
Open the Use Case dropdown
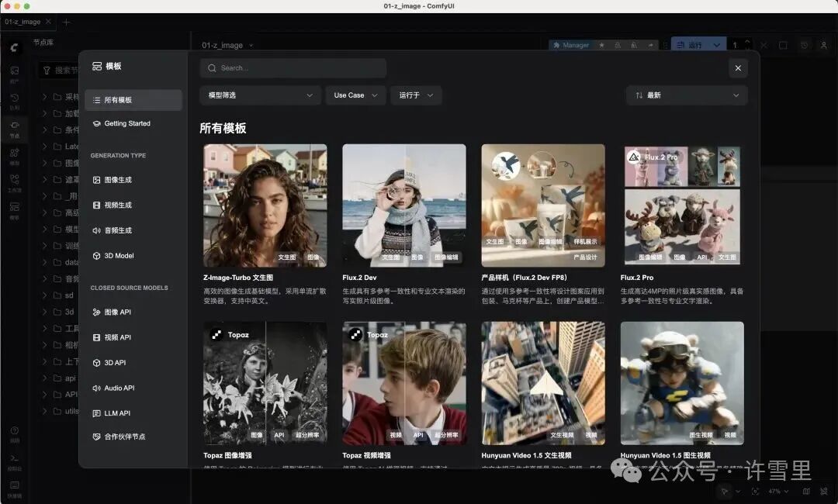355,95
